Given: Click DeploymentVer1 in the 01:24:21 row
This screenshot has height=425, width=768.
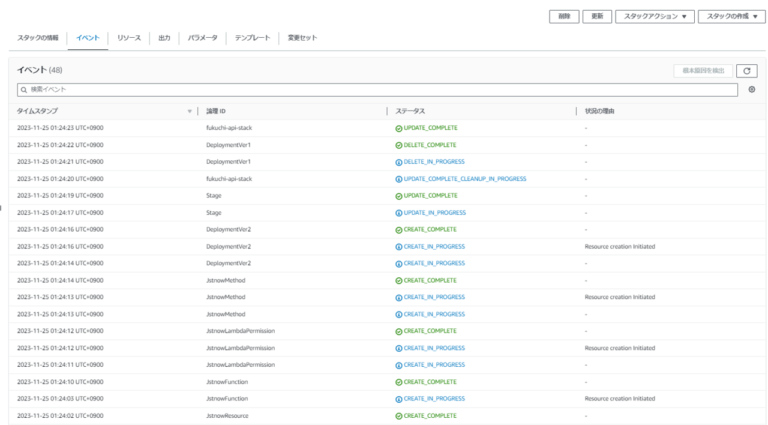Looking at the screenshot, I should coord(228,162).
